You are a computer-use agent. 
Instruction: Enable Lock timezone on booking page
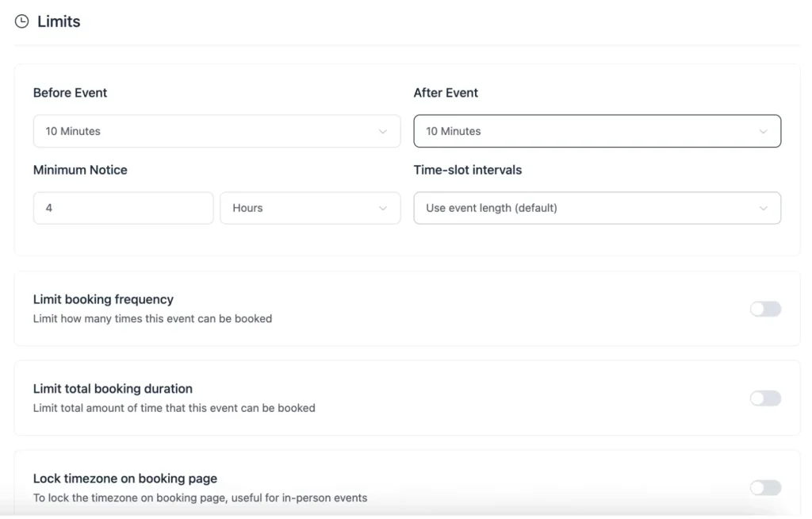(765, 487)
